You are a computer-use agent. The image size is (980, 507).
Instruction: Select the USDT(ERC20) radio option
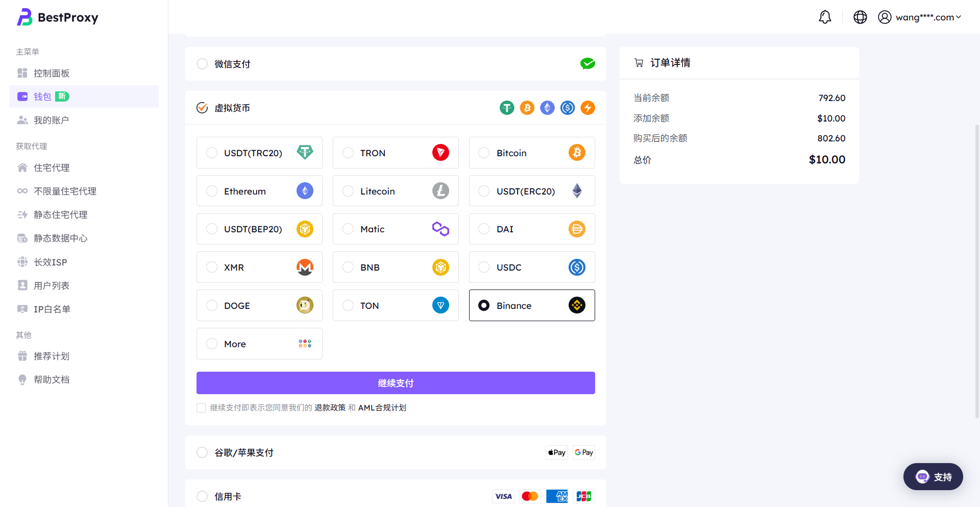pos(484,191)
